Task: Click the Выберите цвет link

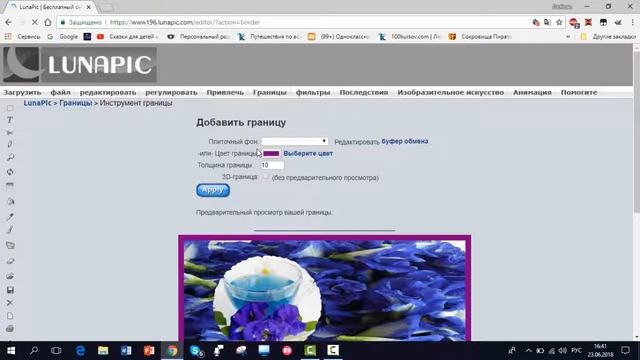Action: [308, 153]
